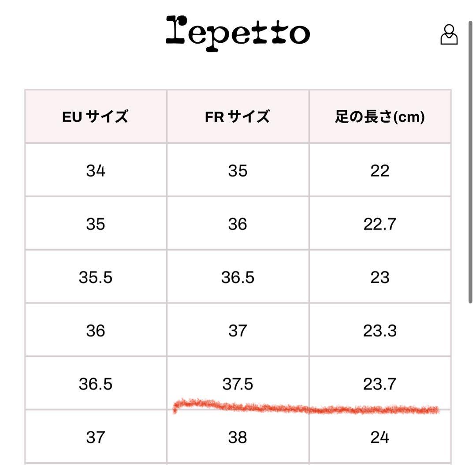Select 37 in the EU size column

click(96, 437)
